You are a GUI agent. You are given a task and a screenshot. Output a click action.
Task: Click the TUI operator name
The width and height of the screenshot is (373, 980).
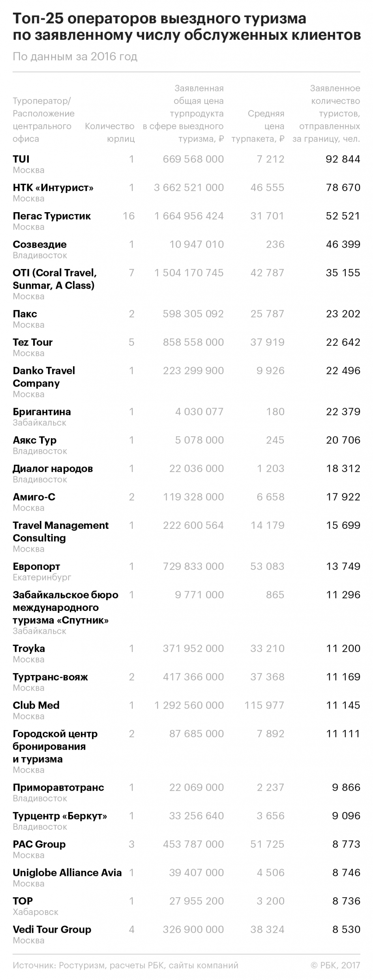point(21,159)
